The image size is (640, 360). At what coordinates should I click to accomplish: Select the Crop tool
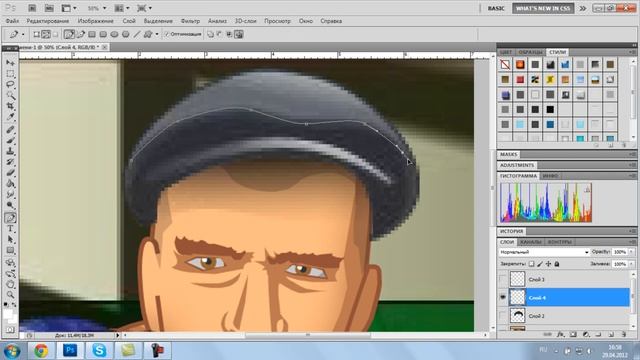click(10, 106)
